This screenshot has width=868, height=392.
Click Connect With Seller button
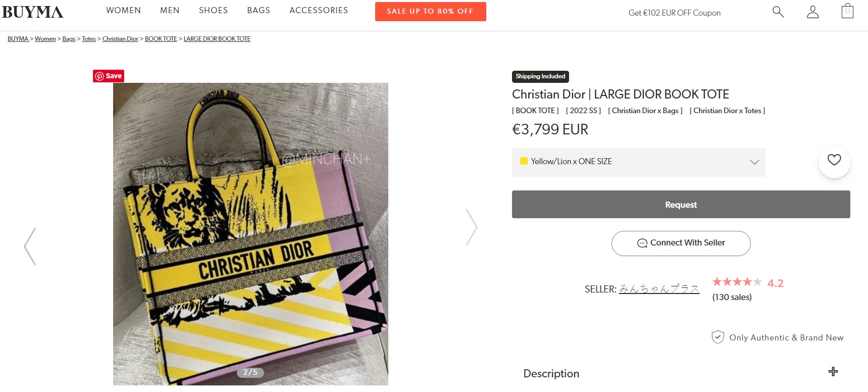point(681,243)
